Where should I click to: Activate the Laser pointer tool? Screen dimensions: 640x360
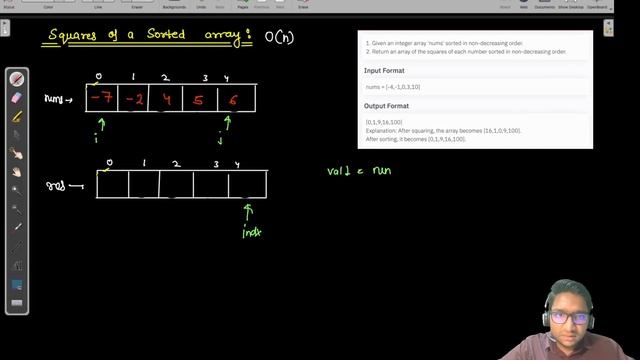point(17,227)
